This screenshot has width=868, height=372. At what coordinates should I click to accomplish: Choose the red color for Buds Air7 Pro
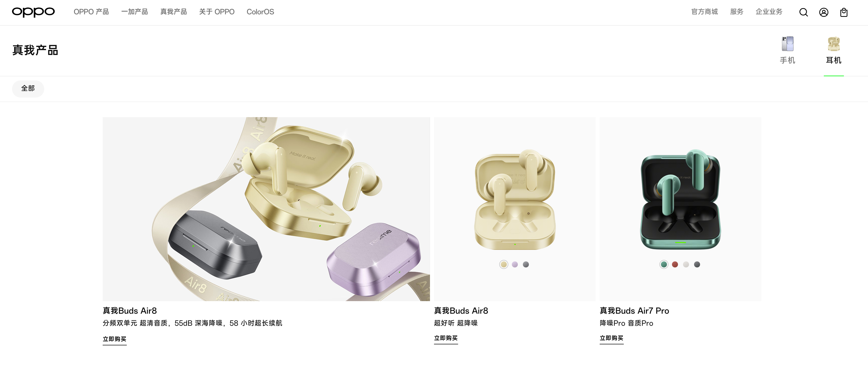[x=674, y=264]
